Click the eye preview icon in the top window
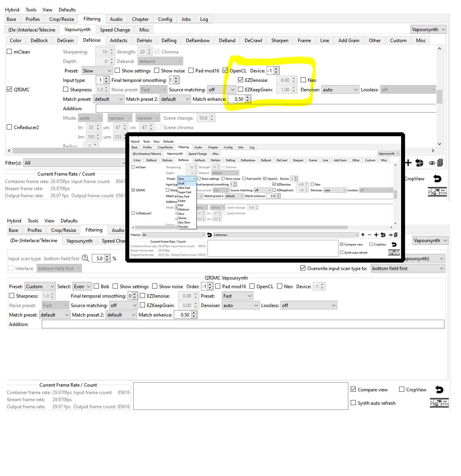The width and height of the screenshot is (461, 476). point(432,163)
